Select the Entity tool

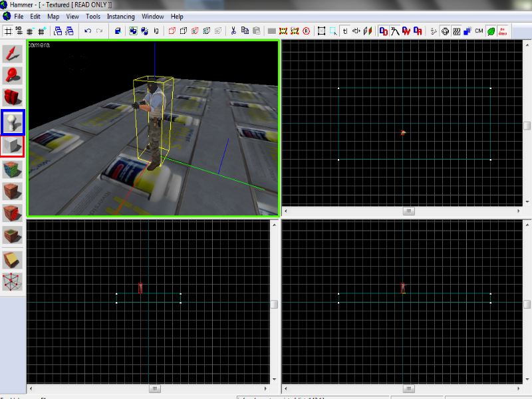tap(13, 122)
